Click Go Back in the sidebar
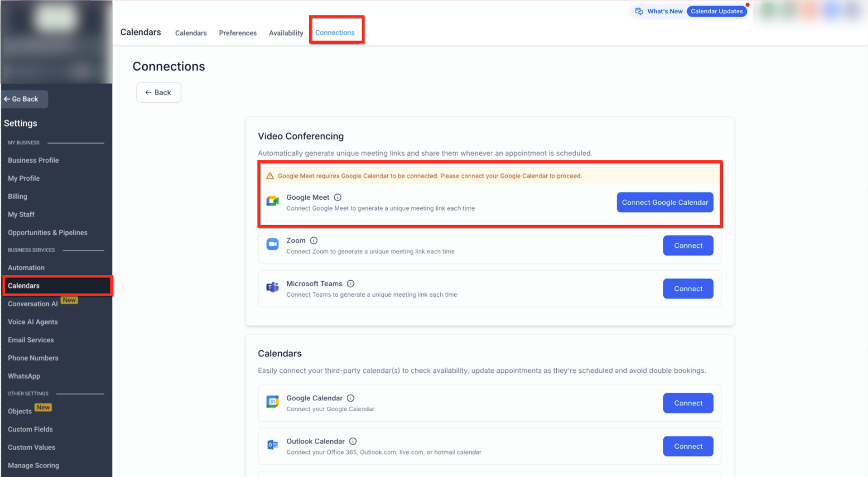Viewport: 868px width, 477px height. [24, 99]
